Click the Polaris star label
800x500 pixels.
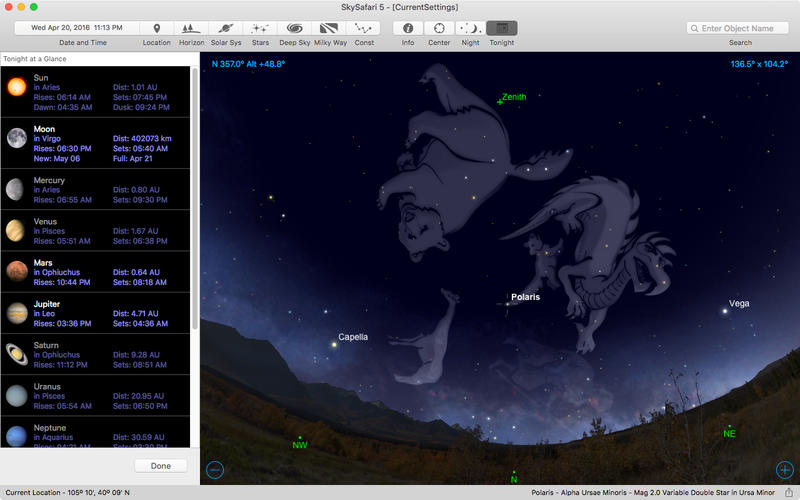coord(525,297)
